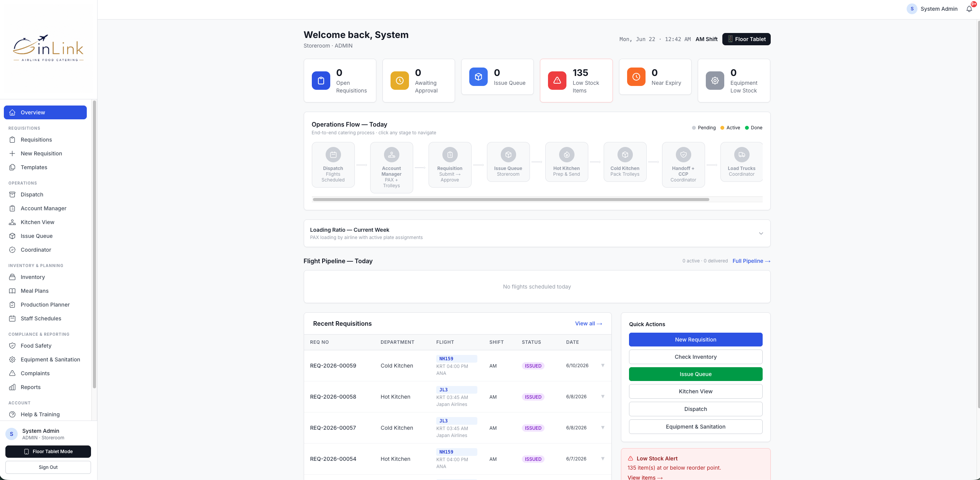Click the System Admin avatar in top bar
The width and height of the screenshot is (980, 480).
[x=912, y=9]
